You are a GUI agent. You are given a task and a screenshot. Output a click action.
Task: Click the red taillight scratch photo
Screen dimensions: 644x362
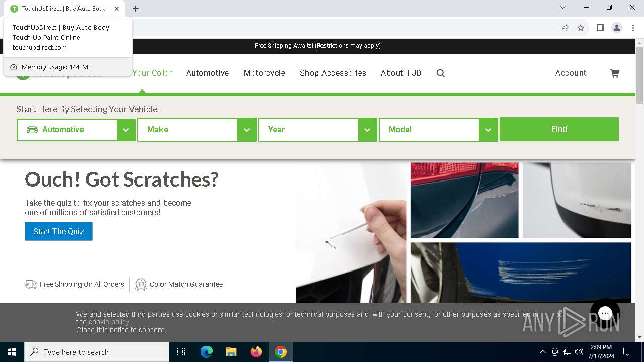[464, 200]
